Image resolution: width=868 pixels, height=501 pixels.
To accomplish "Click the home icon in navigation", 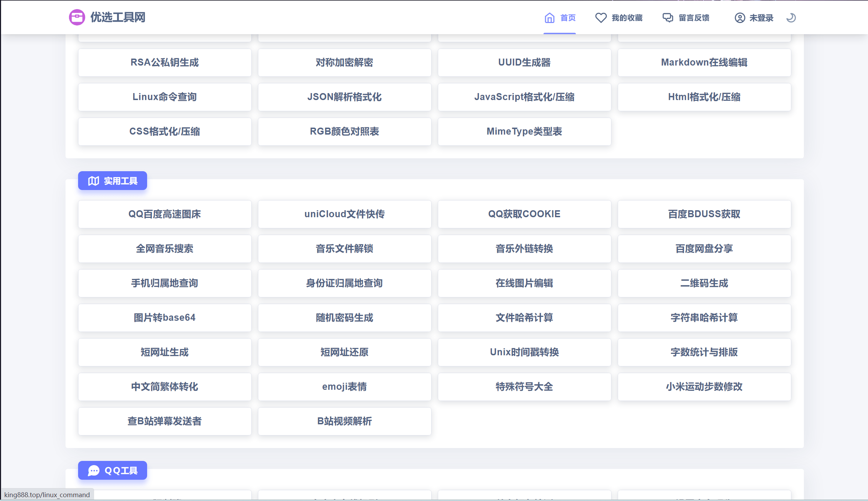I will pyautogui.click(x=549, y=18).
